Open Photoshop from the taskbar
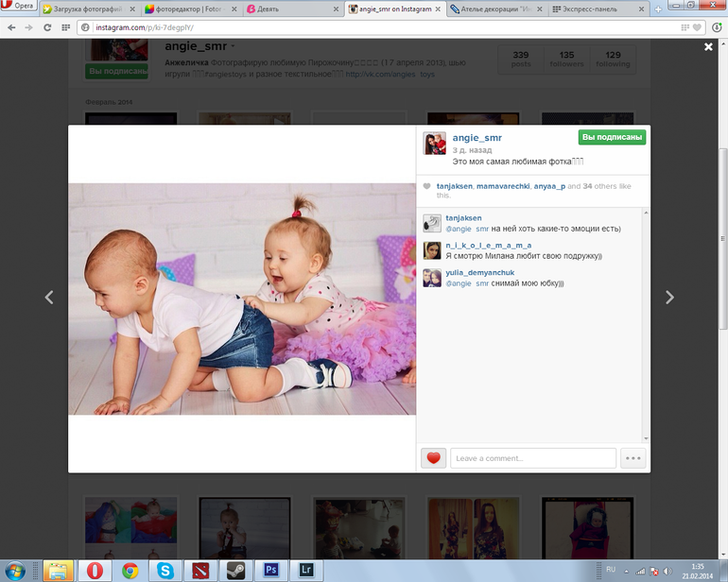 pyautogui.click(x=270, y=570)
